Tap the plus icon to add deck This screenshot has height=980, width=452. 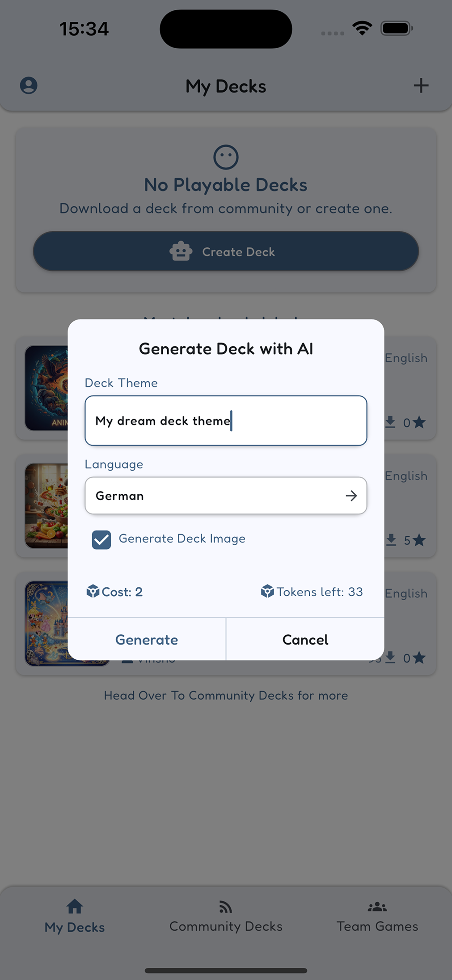(x=421, y=85)
